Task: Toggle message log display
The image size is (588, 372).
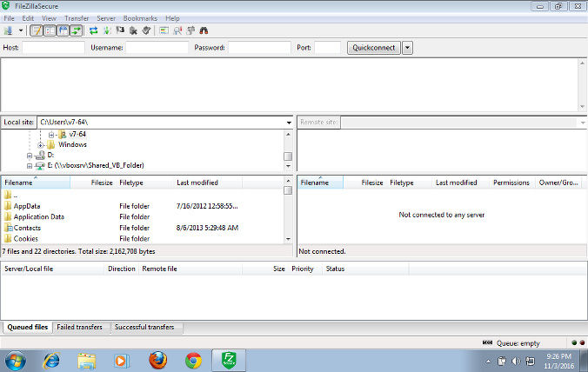Action: point(37,30)
